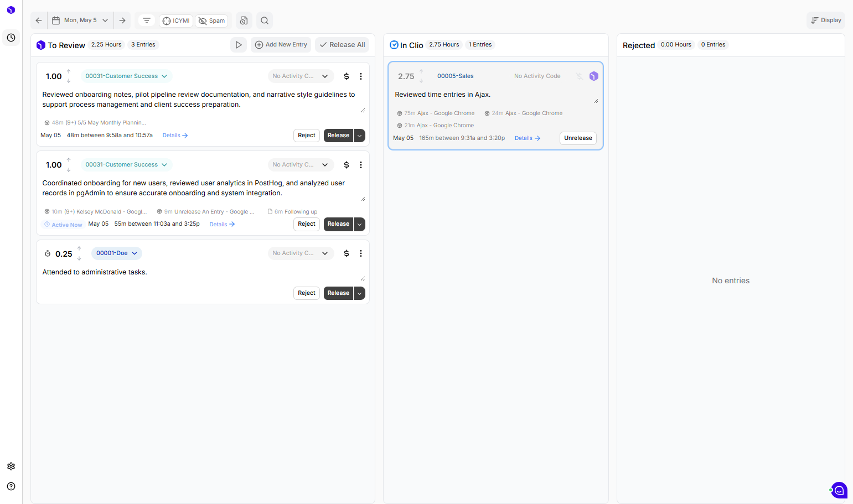Open Details link on pilot pipeline entry
Screen dimensions: 853x504
point(175,136)
